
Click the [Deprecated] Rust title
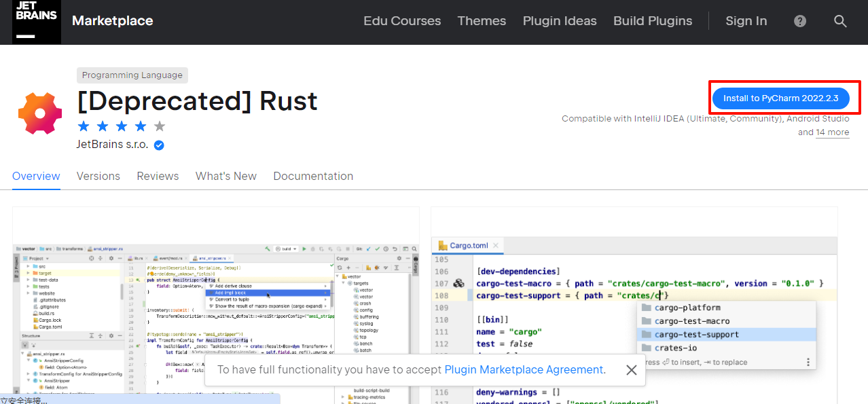coord(197,100)
